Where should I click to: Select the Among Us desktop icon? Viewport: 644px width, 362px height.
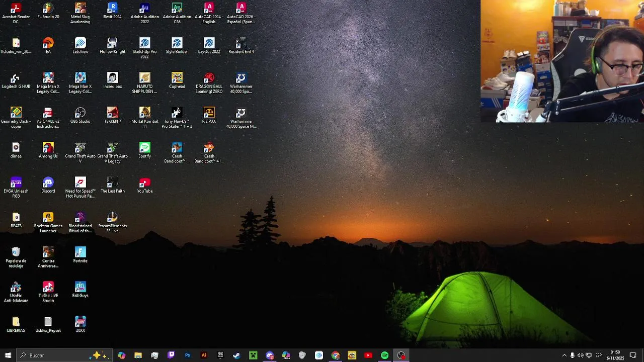coord(48,150)
